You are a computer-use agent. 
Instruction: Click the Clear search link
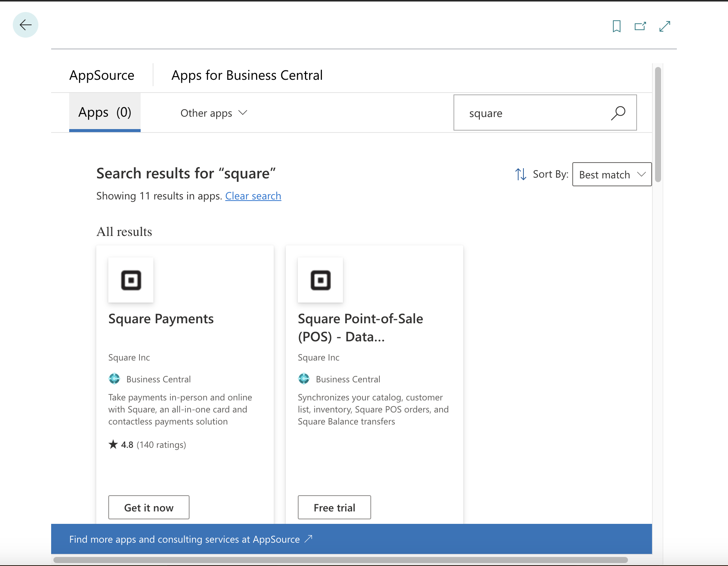tap(253, 196)
